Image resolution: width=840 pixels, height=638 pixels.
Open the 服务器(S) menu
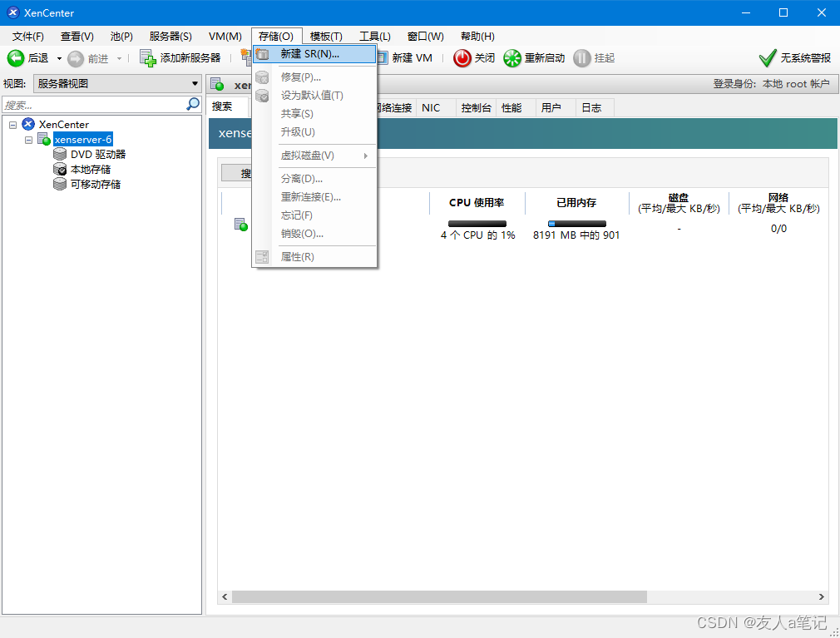pyautogui.click(x=170, y=36)
